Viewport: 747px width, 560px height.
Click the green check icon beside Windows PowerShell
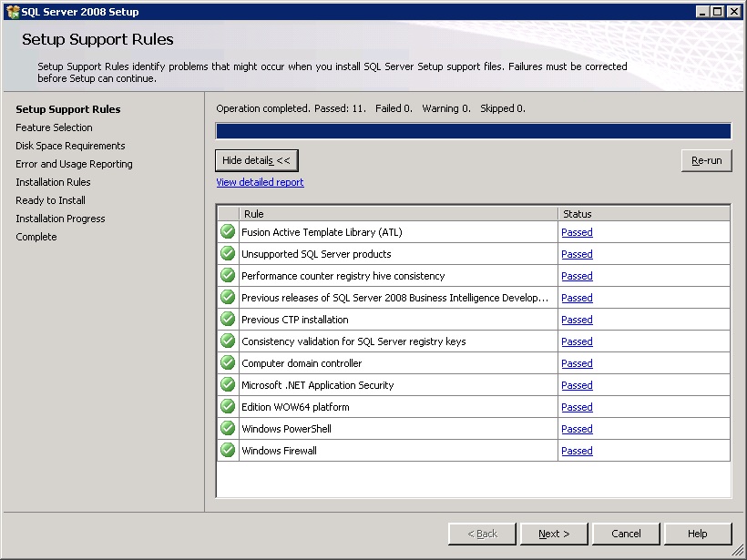coord(228,429)
